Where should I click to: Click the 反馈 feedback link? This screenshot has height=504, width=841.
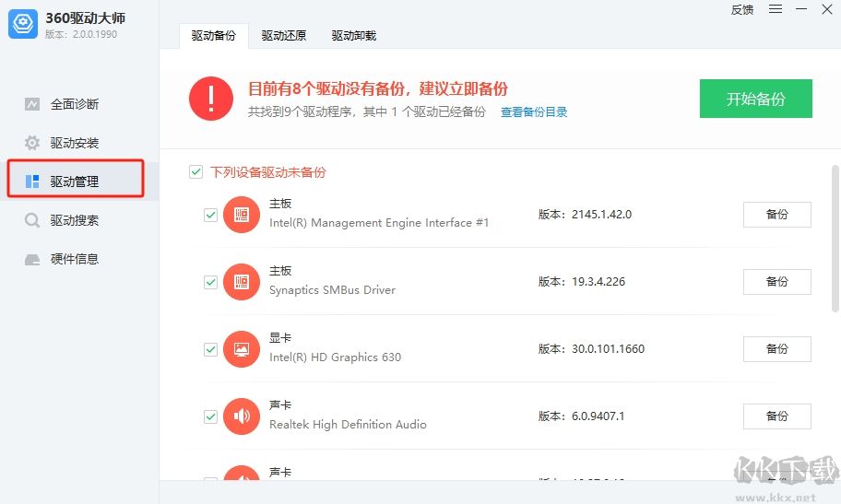tap(742, 9)
